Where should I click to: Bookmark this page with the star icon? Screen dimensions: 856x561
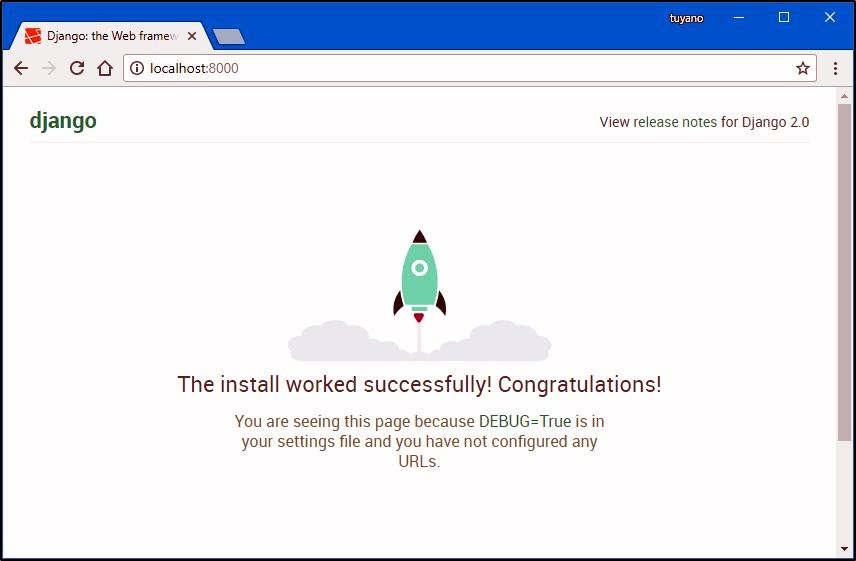coord(802,68)
